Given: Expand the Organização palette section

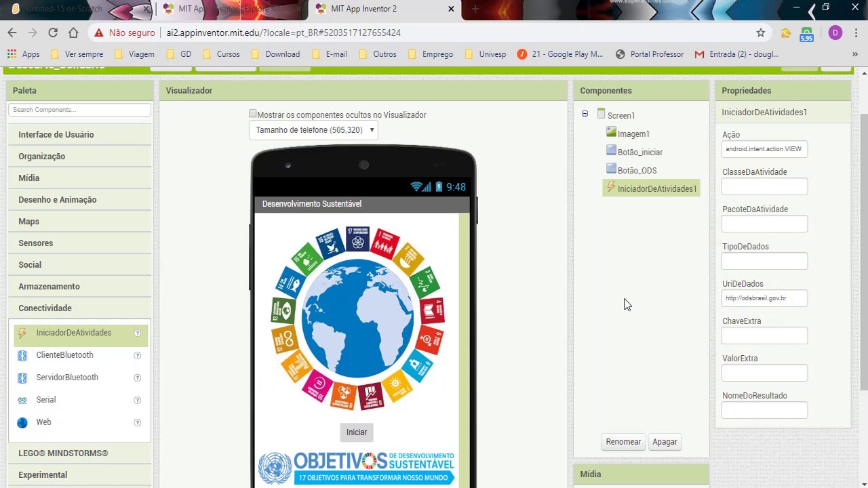Looking at the screenshot, I should [79, 157].
